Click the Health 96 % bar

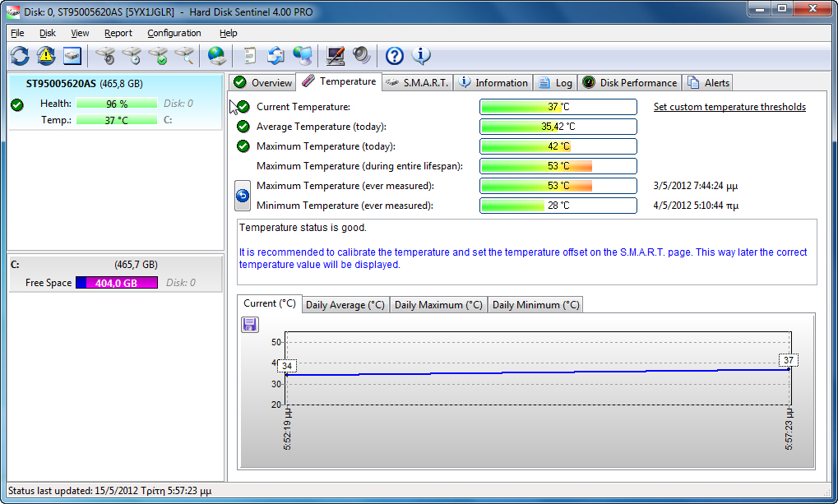point(117,104)
